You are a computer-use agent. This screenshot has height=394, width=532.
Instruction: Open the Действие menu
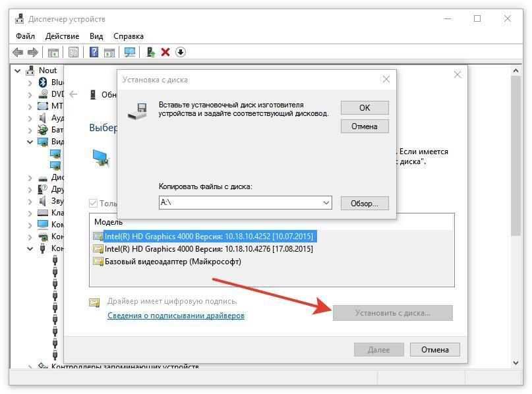coord(62,36)
